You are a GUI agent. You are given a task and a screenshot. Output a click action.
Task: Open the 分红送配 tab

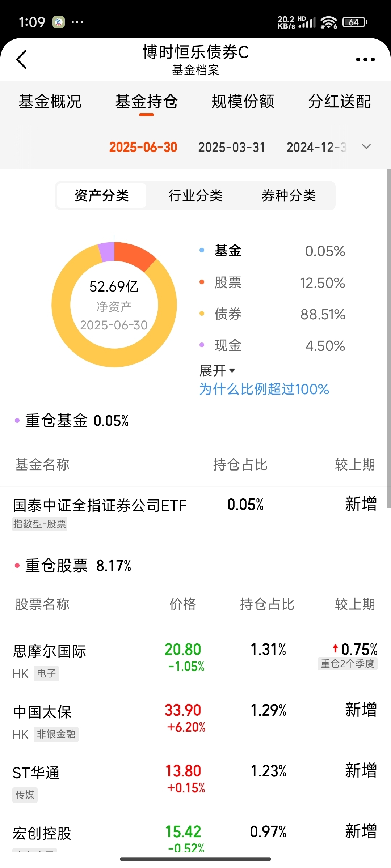(x=340, y=102)
